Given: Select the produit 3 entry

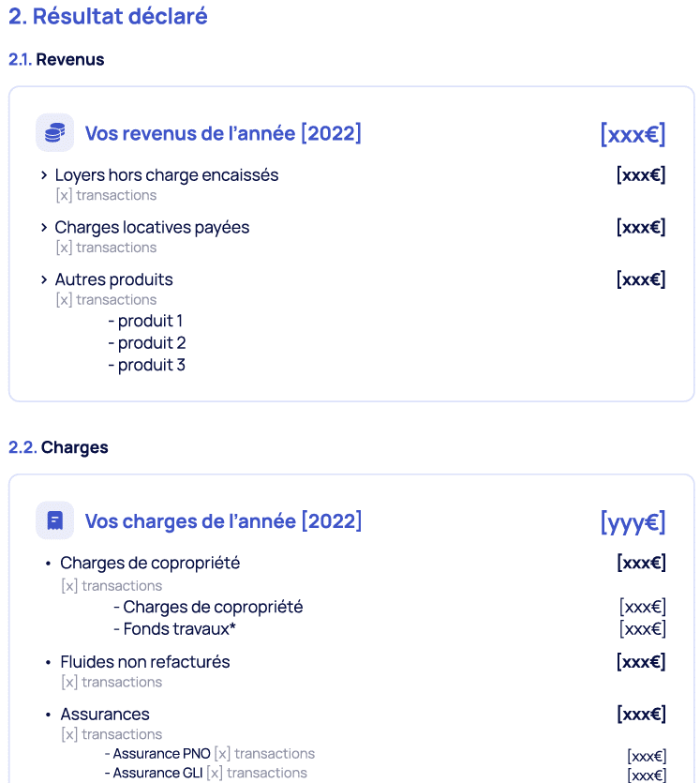Looking at the screenshot, I should pos(147,365).
